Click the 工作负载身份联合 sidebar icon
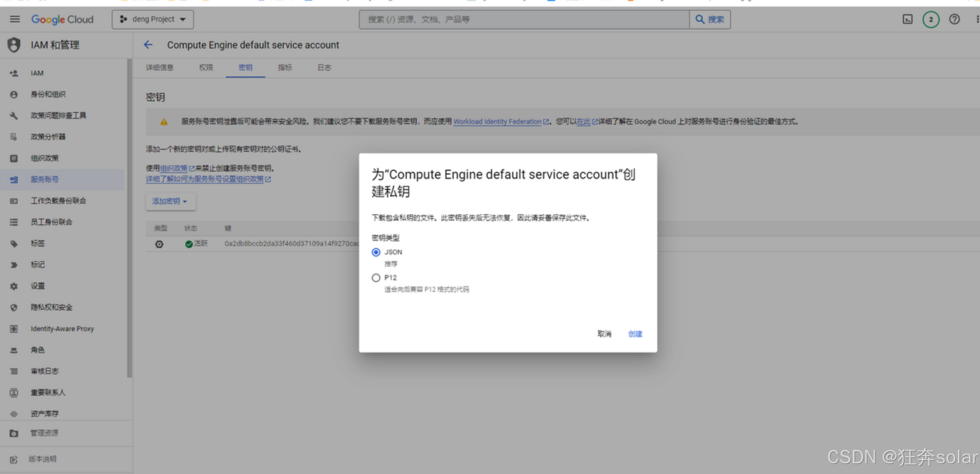 tap(14, 201)
